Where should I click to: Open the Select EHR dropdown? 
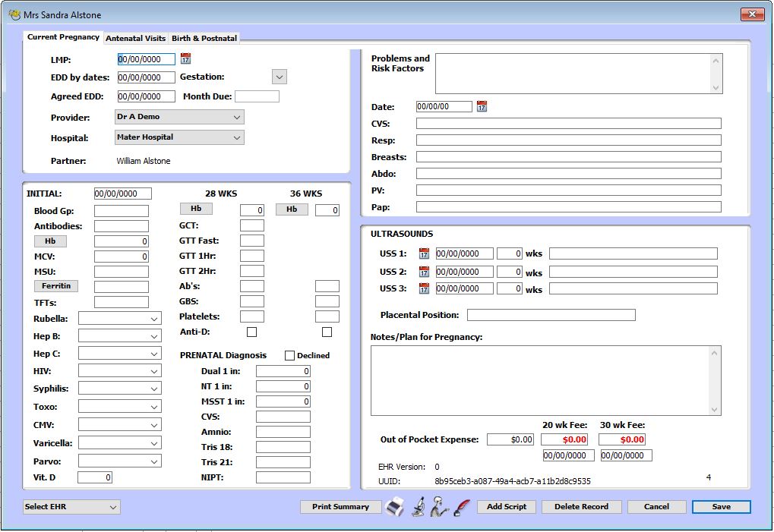pyautogui.click(x=113, y=507)
